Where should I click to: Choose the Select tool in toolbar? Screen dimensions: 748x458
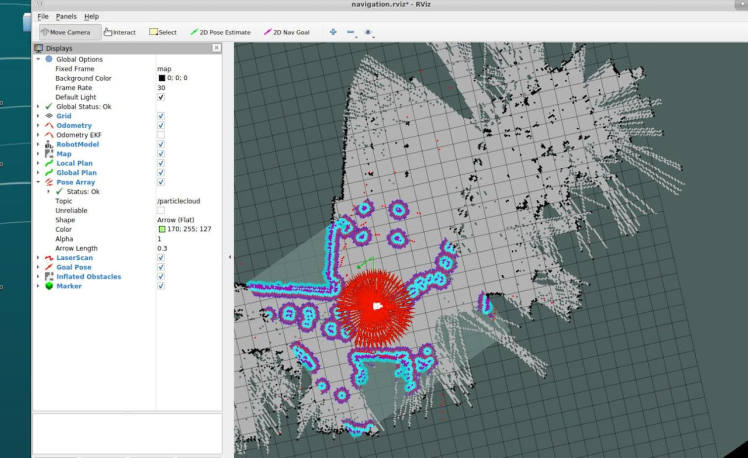click(163, 32)
